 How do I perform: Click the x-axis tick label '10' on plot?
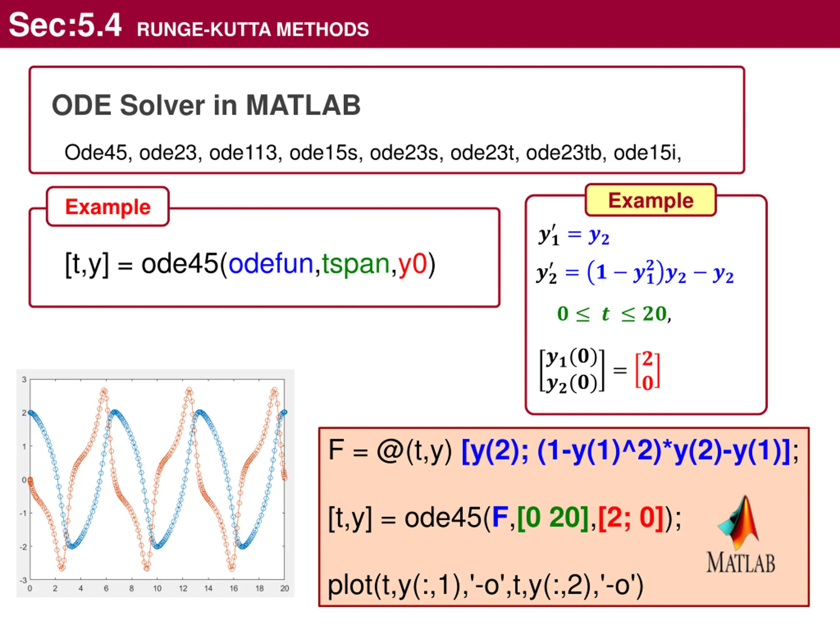[157, 588]
